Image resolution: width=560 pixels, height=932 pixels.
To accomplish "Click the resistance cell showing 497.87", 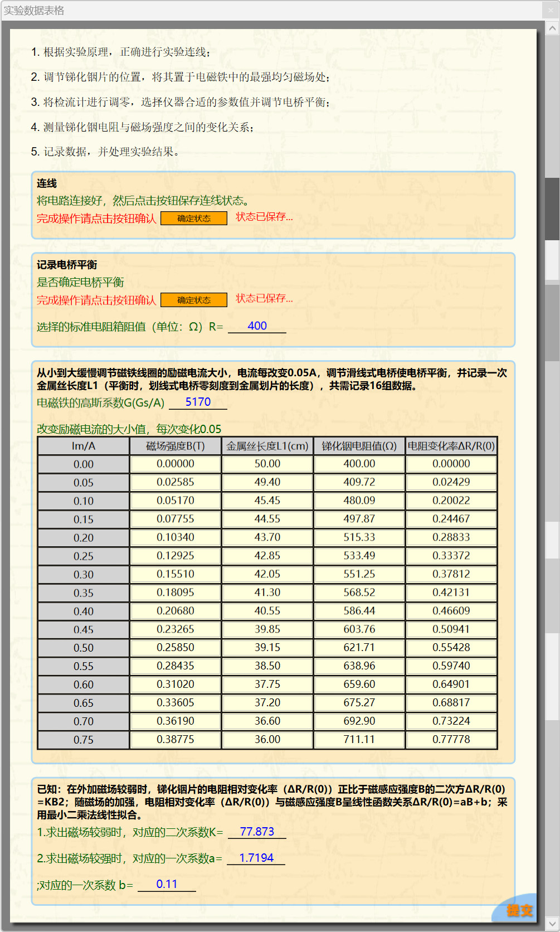I will click(359, 519).
